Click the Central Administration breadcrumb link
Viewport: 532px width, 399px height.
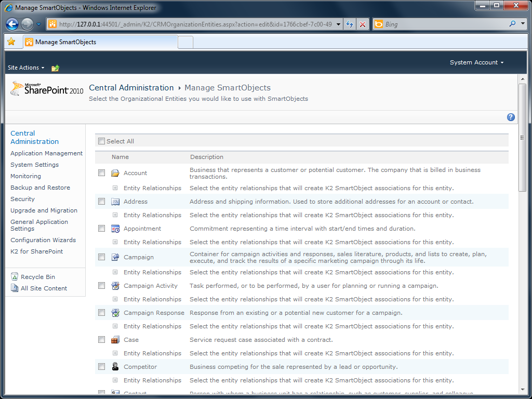(x=131, y=88)
